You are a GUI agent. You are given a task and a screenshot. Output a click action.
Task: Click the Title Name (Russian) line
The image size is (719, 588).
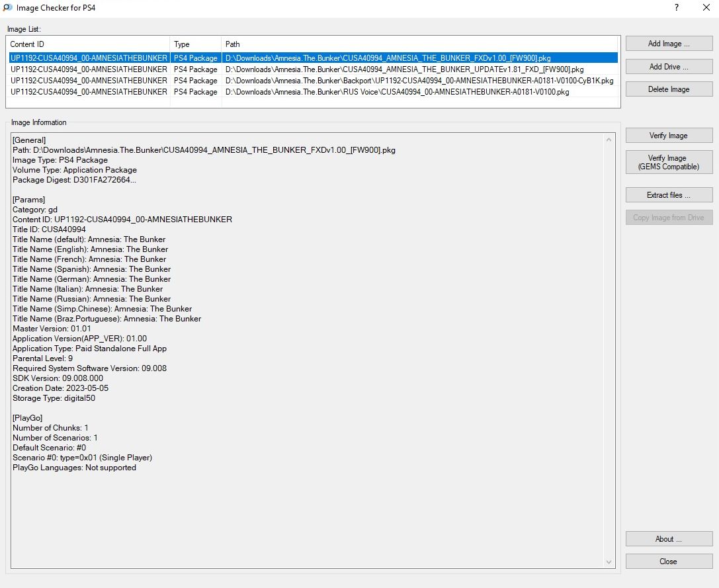coord(92,298)
